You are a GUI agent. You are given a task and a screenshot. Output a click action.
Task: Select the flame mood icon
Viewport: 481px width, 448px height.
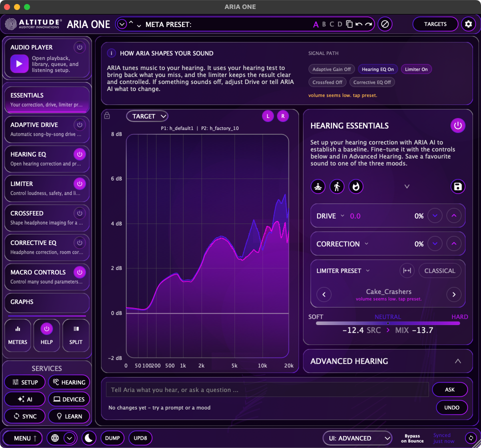(356, 186)
